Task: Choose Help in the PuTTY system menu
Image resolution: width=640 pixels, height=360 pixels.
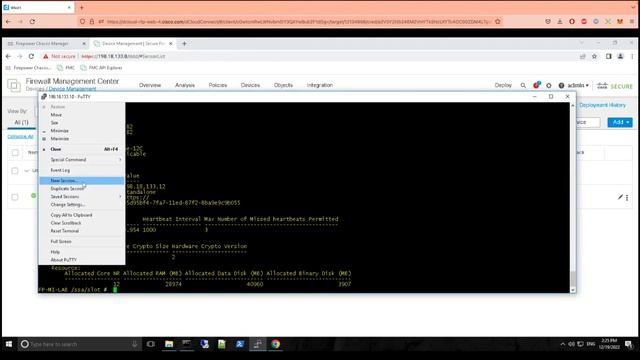Action: point(82,252)
